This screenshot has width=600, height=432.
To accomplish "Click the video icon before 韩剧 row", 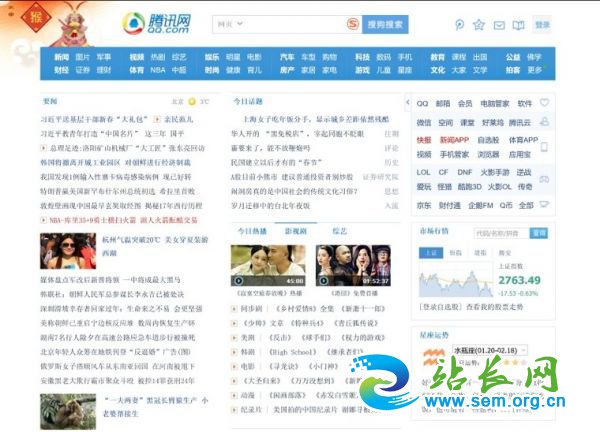I will coord(234,352).
